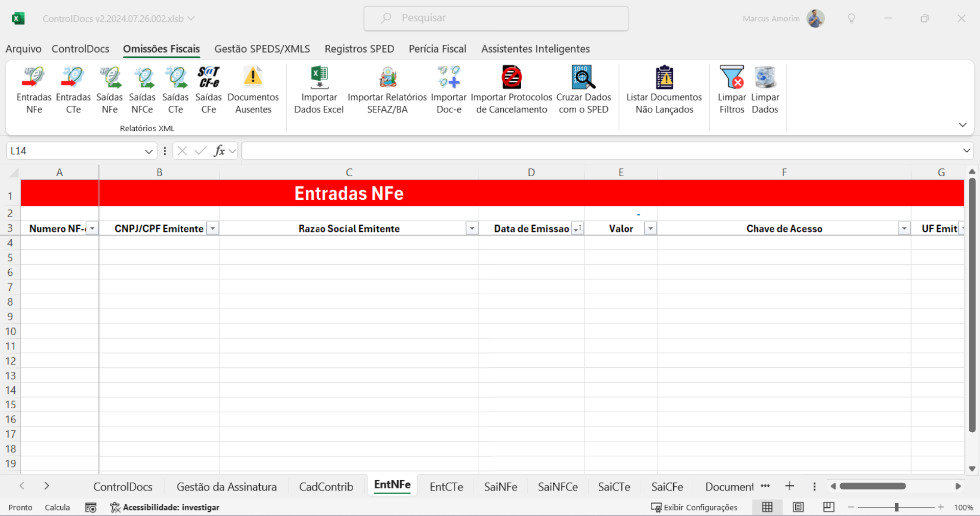Switch to Page Layout view
The image size is (980, 516).
pos(798,507)
